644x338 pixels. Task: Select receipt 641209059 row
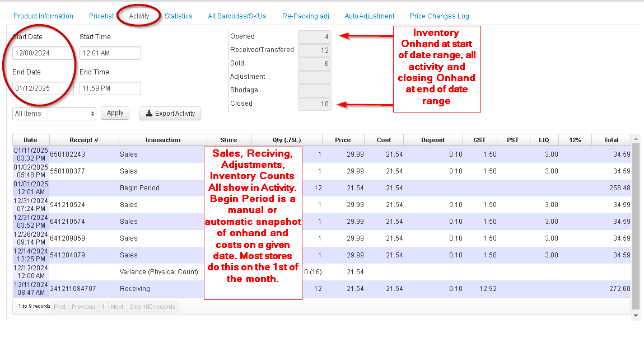(321, 238)
